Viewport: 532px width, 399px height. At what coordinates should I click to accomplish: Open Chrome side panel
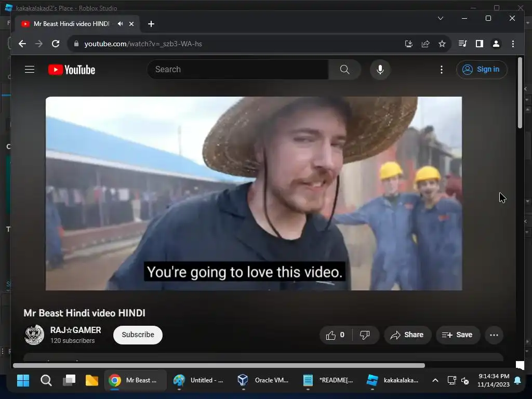[480, 44]
